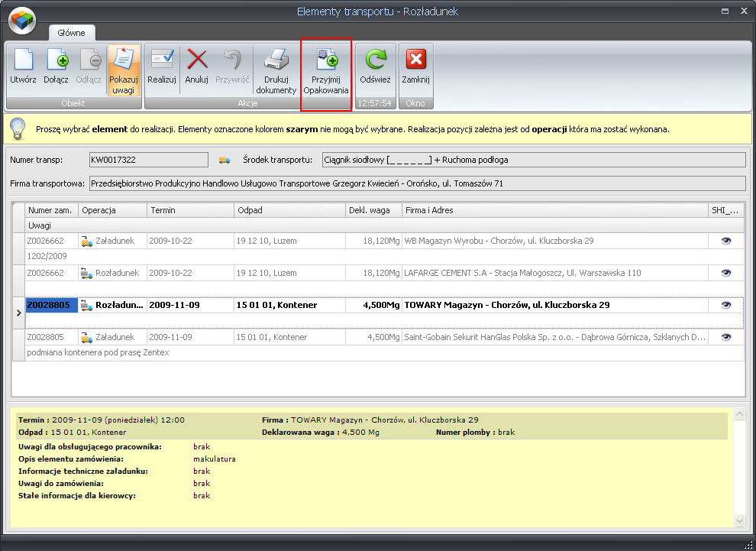Minimize the Elementy transportu window

(x=725, y=11)
